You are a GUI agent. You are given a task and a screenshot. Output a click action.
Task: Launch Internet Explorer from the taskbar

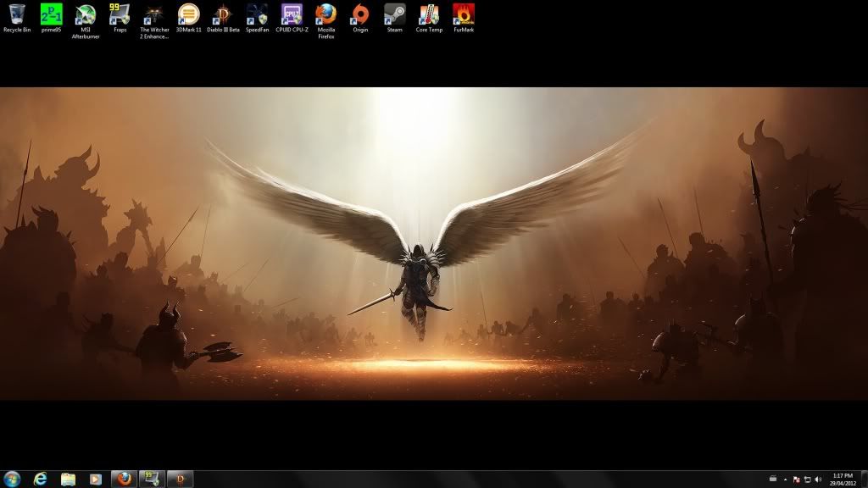point(41,480)
